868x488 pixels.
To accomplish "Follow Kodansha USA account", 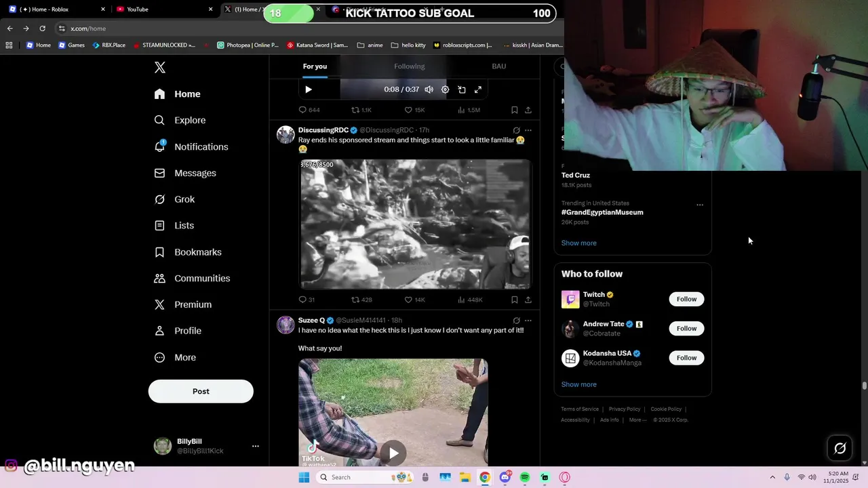I will pyautogui.click(x=686, y=358).
